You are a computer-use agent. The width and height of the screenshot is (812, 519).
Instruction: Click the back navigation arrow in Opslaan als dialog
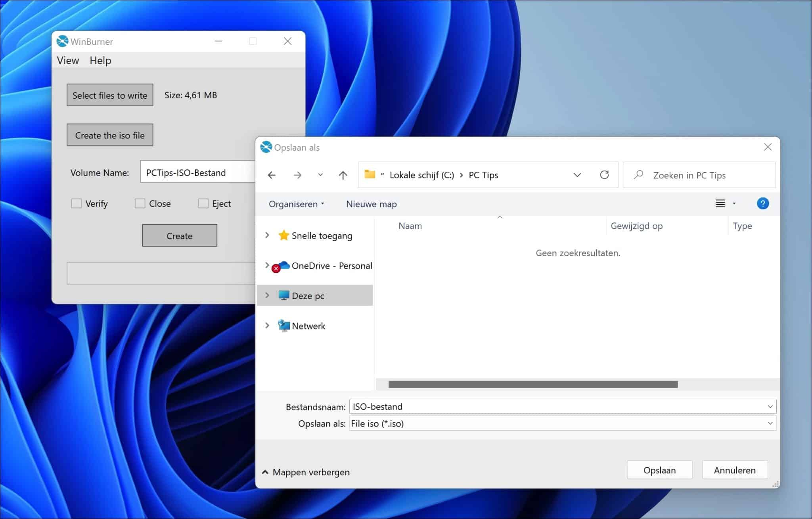click(271, 175)
